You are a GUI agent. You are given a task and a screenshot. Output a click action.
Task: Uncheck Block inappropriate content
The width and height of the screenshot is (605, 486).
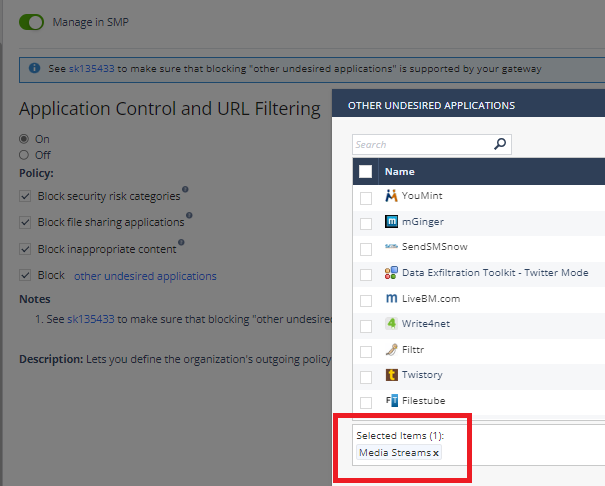tap(25, 249)
